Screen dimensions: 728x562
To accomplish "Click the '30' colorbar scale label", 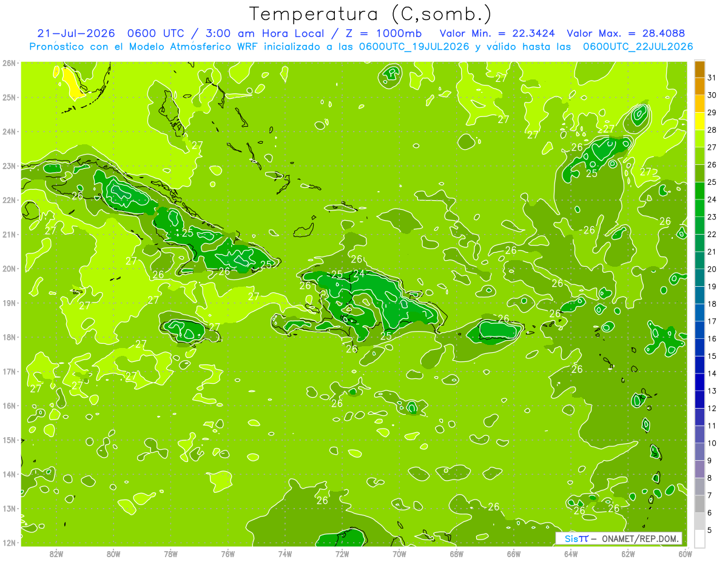I will coord(712,95).
